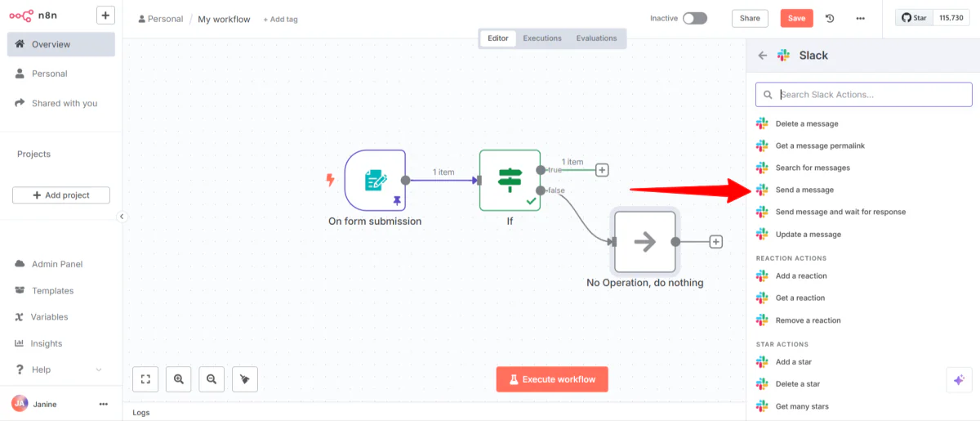Click tidy up workflow icon

(245, 378)
